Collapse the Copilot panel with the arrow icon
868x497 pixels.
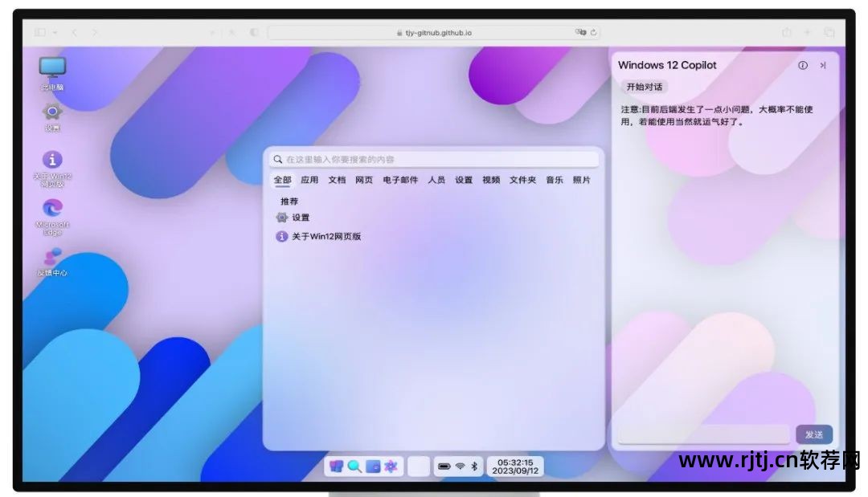click(822, 66)
